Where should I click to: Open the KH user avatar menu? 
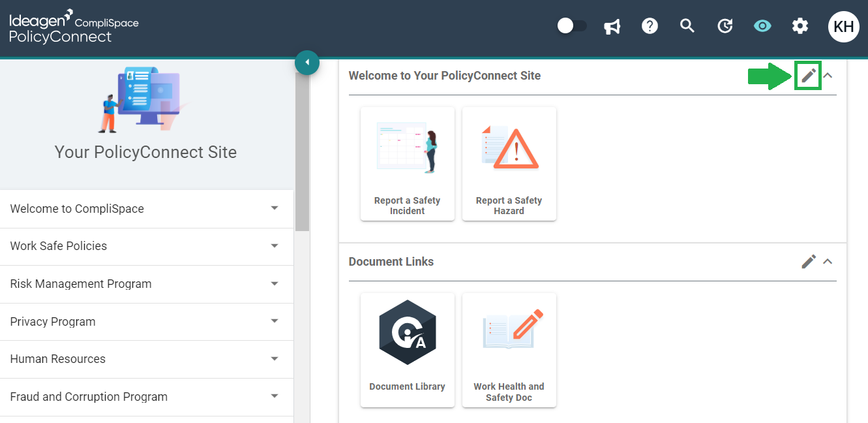click(844, 27)
